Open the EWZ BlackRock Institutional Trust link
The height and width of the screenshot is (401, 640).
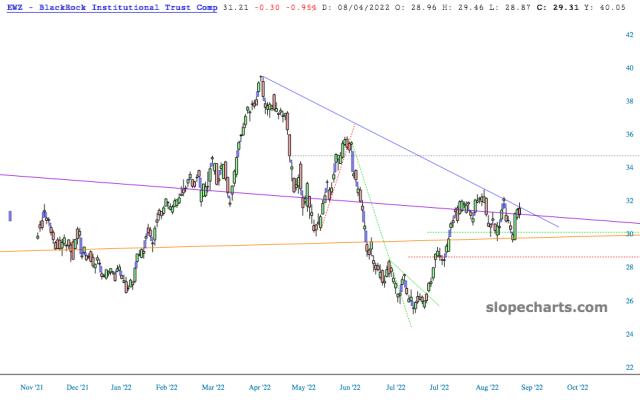point(112,8)
